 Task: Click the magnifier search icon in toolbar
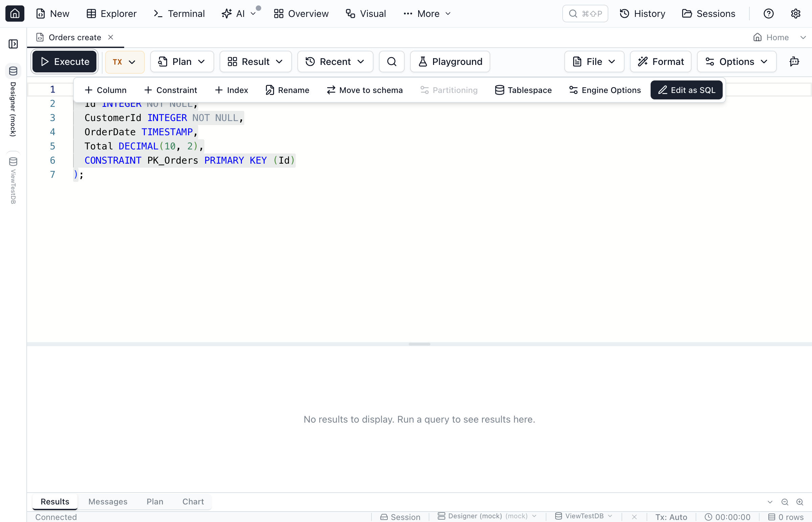point(391,62)
